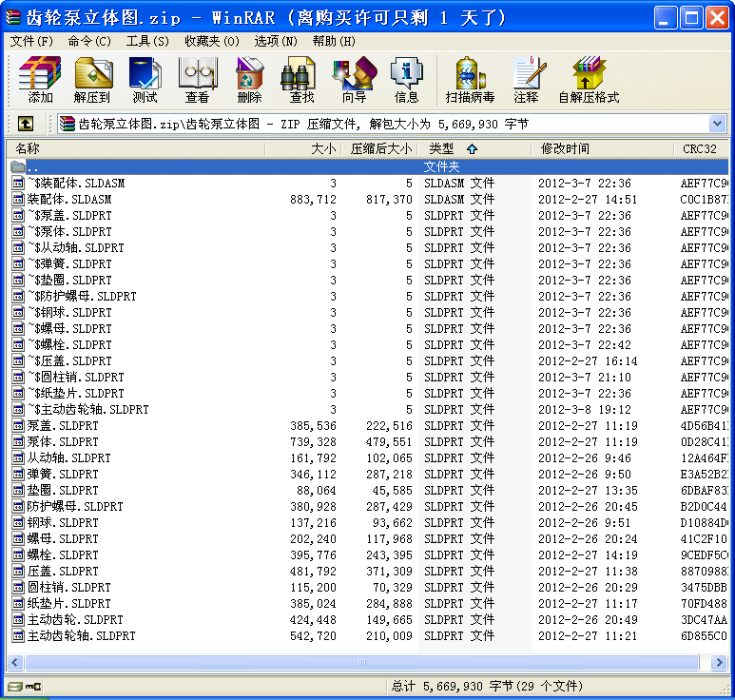The image size is (735, 700).
Task: Select the 主动齿轮轴.SLDPRT file row
Action: pos(81,635)
